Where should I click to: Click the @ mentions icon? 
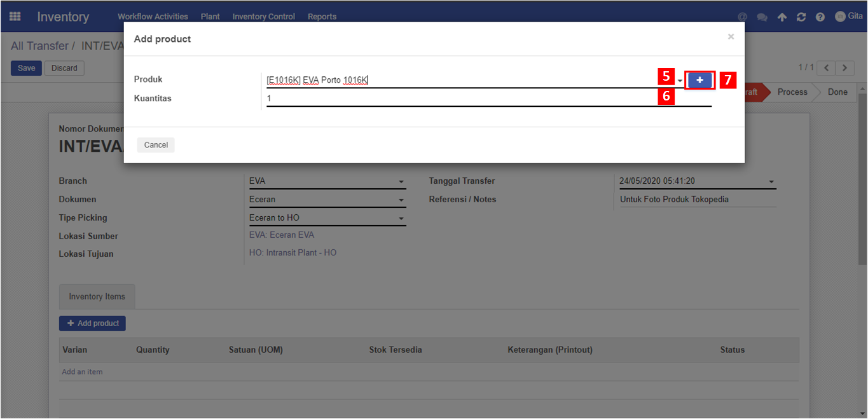click(742, 17)
